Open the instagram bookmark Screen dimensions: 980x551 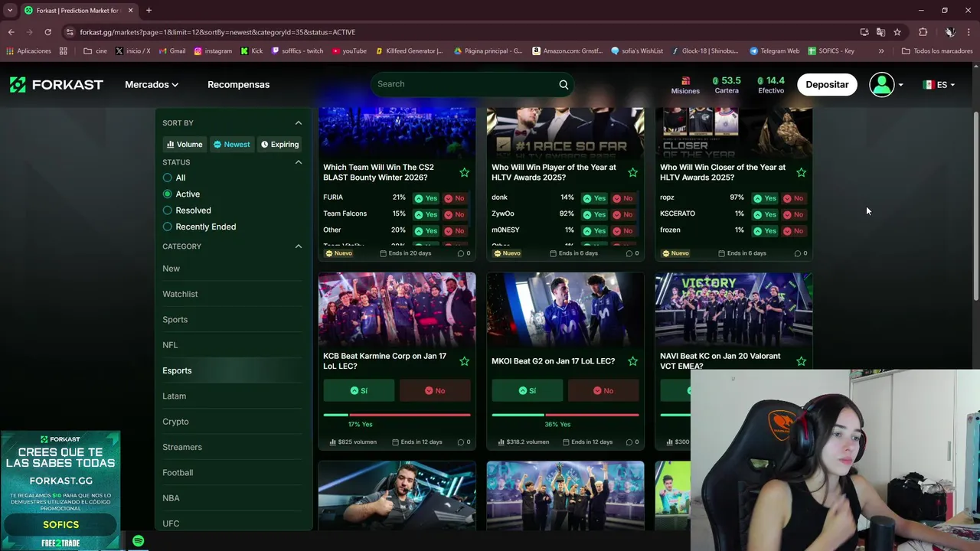[213, 51]
